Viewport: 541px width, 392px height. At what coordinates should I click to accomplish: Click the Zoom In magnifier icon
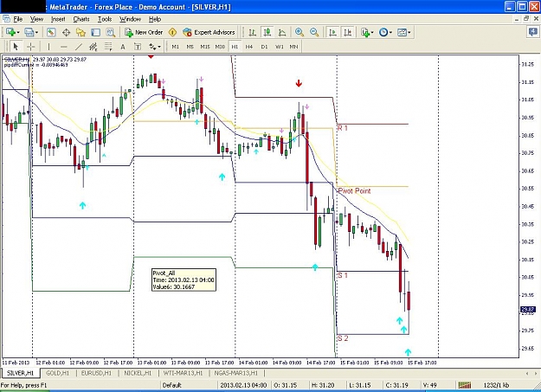[299, 32]
